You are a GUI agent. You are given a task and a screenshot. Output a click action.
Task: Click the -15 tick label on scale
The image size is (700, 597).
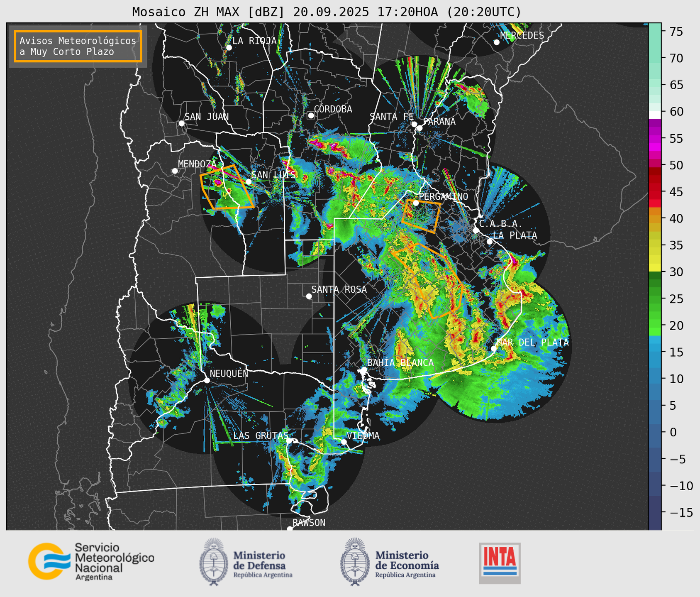pos(681,513)
